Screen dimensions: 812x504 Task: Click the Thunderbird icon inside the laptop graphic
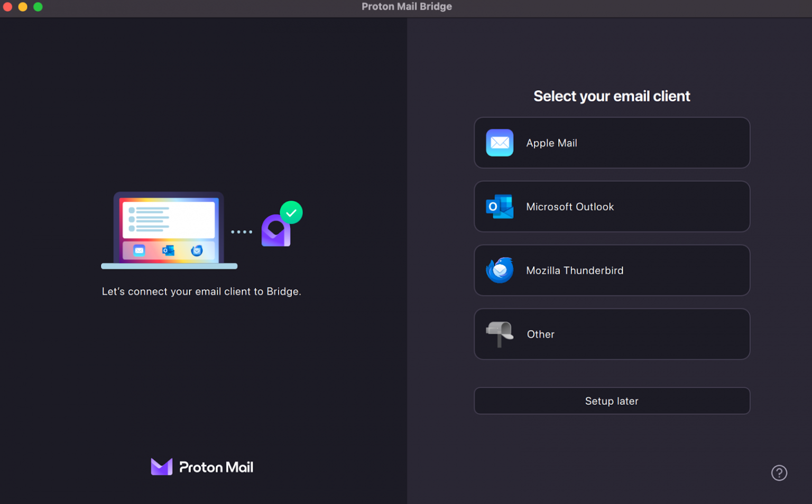click(x=197, y=250)
